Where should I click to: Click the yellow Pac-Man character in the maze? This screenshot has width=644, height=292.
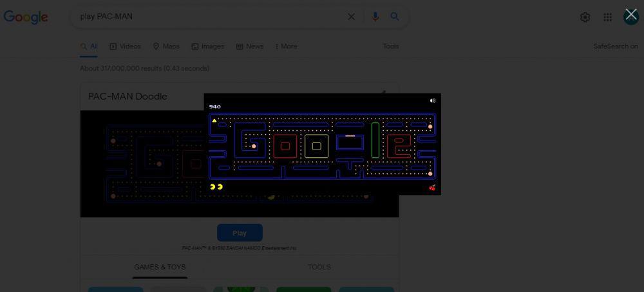[x=214, y=121]
